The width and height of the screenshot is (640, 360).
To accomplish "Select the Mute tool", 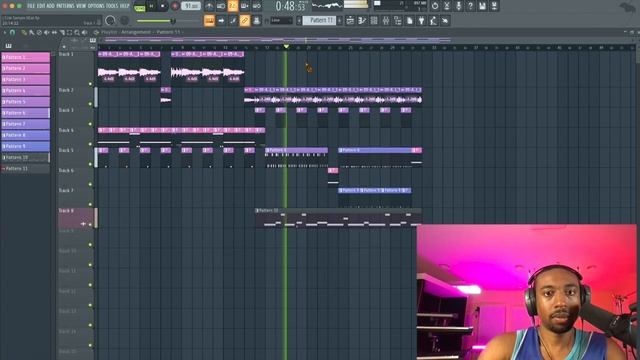I will click(47, 32).
